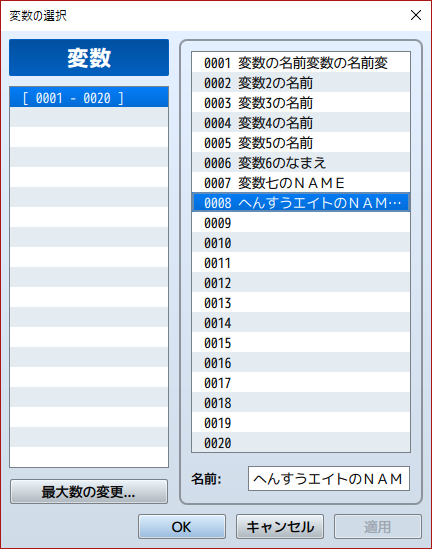432x549 pixels.
Task: Select variable 0005 変数5の名前
Action: click(x=301, y=143)
